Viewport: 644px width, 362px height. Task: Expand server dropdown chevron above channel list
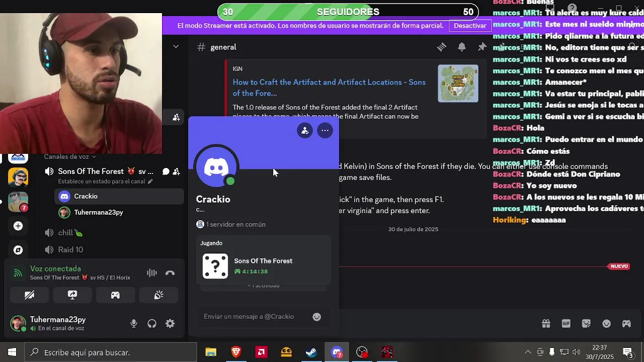point(176,46)
